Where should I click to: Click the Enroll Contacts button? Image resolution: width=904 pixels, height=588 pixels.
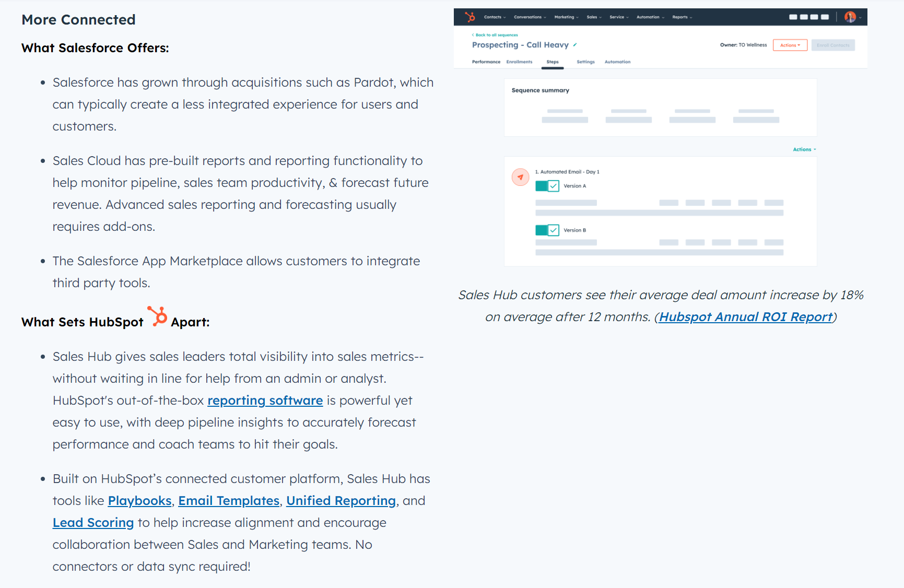tap(832, 45)
